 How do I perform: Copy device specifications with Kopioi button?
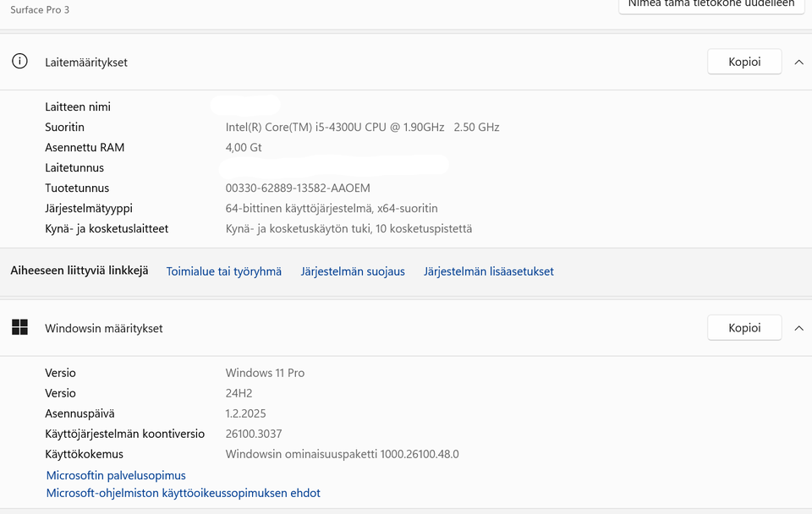pos(744,62)
